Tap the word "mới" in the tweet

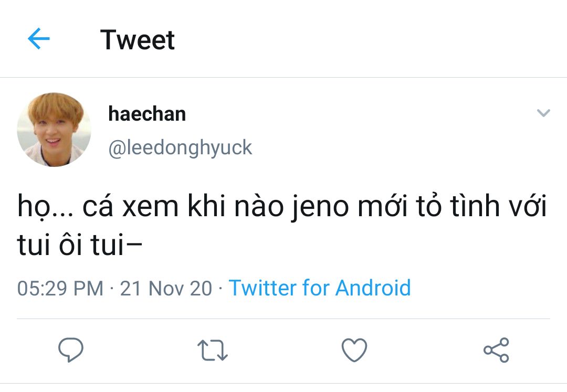point(384,207)
